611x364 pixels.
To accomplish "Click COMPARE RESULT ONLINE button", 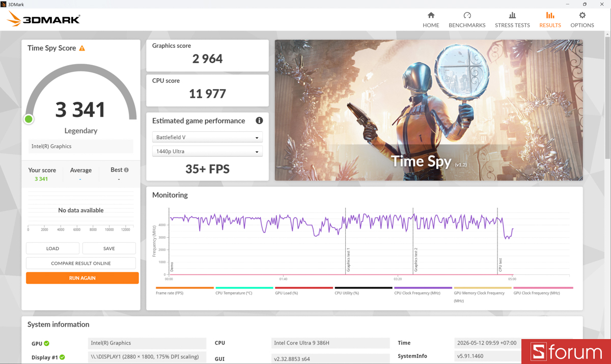I will pos(81,263).
